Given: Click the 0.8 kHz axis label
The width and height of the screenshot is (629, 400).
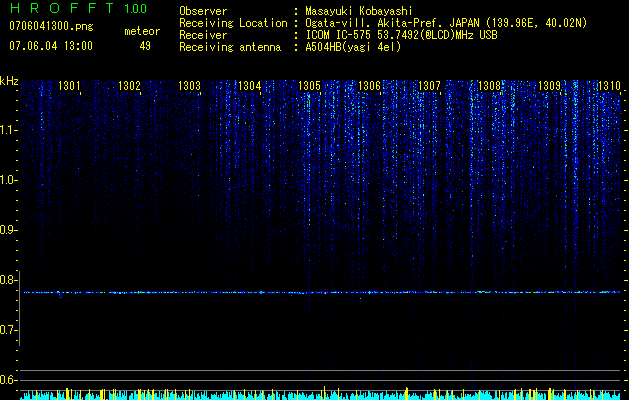Looking at the screenshot, I should (x=8, y=280).
